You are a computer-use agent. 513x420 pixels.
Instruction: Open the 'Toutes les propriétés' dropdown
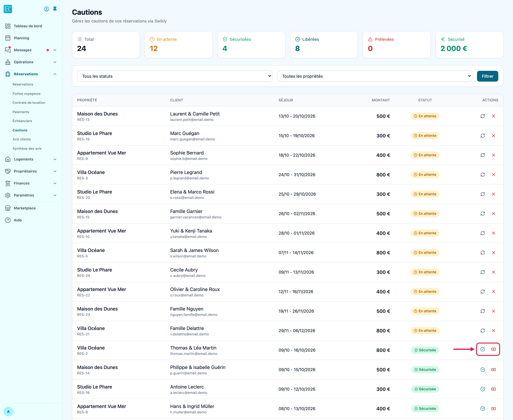pyautogui.click(x=374, y=76)
